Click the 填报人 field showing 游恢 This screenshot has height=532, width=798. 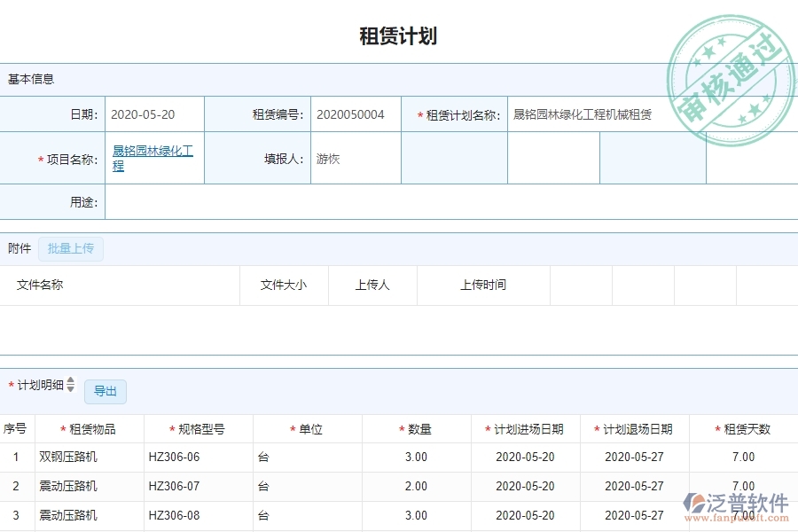337,158
